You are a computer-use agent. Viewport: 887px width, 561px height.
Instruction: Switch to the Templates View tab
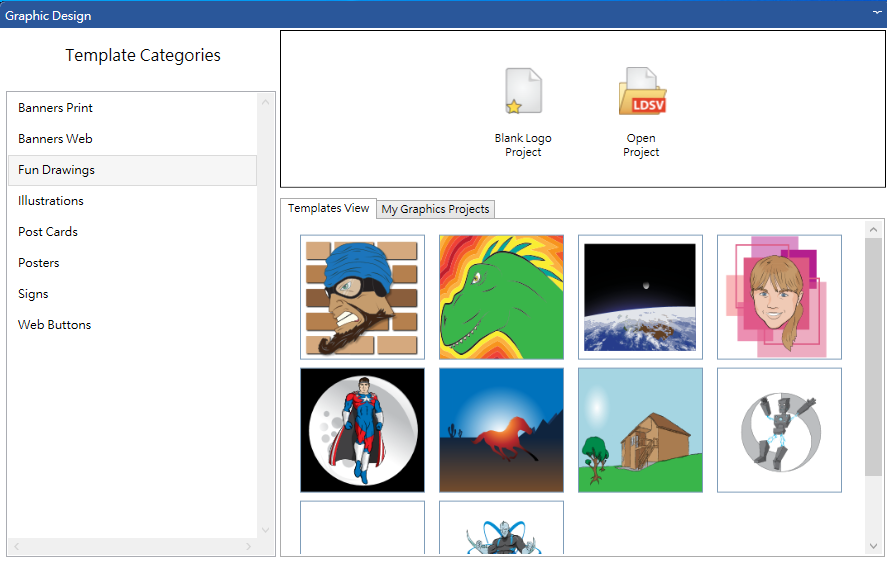click(x=329, y=208)
